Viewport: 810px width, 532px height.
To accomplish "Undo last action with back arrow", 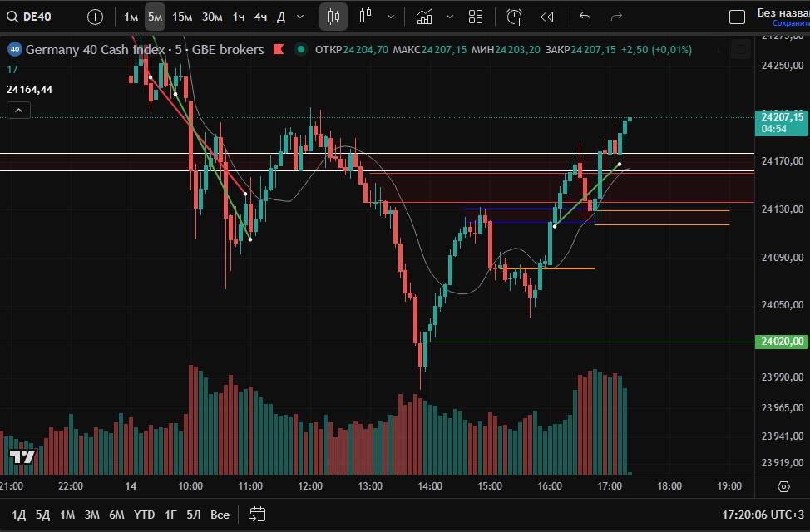I will coord(585,17).
